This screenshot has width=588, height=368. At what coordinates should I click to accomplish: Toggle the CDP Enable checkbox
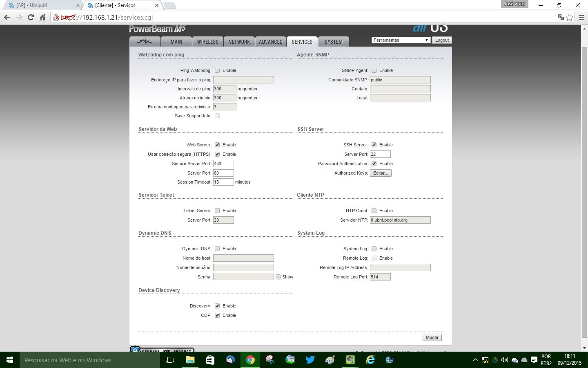(x=217, y=315)
